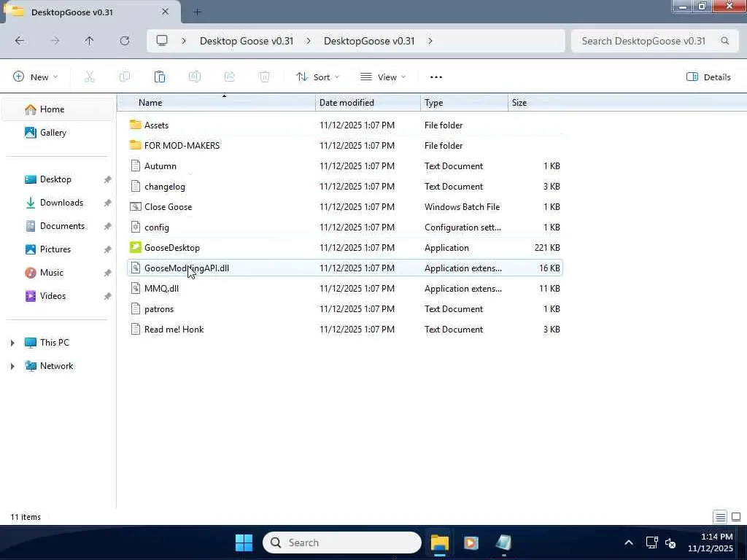Sort by Date modified column header
The height and width of the screenshot is (560, 747).
(368, 102)
